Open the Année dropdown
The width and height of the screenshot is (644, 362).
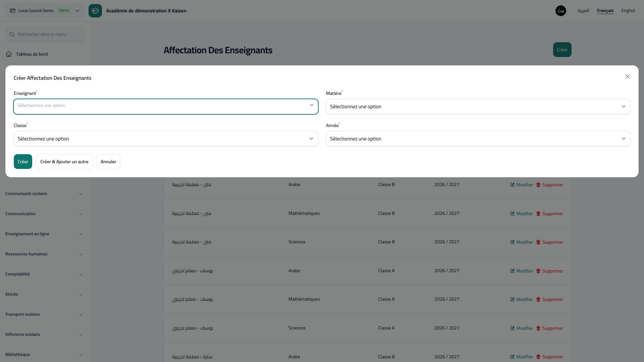pyautogui.click(x=478, y=139)
